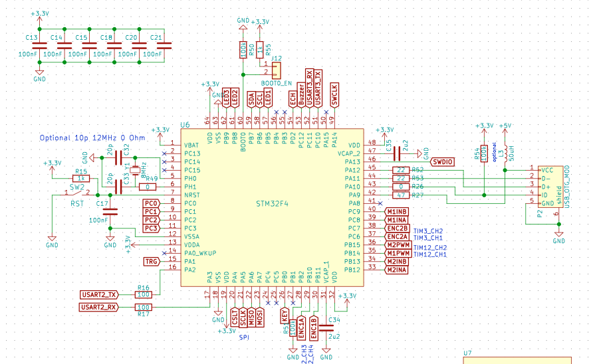This screenshot has width=593, height=364.
Task: Click the SCL net label
Action: click(x=259, y=100)
